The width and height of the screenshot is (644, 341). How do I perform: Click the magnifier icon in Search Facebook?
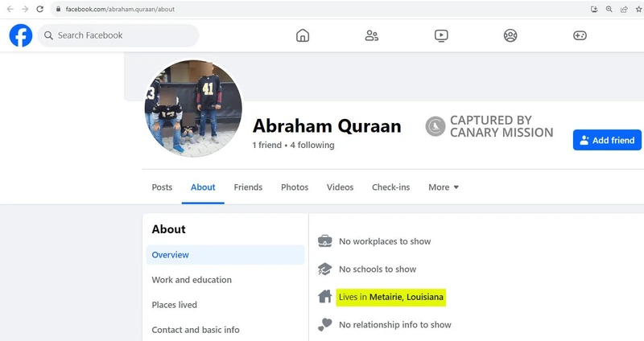[x=48, y=35]
